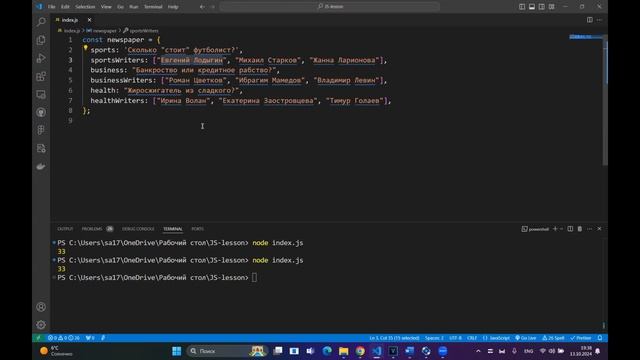640x360 pixels.
Task: Change indentation via Spaces: 2
Action: point(434,338)
